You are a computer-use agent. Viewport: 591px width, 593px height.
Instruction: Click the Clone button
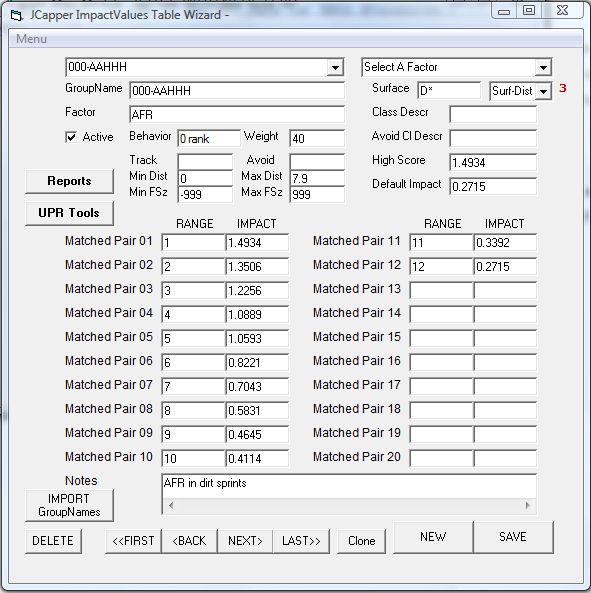point(361,541)
